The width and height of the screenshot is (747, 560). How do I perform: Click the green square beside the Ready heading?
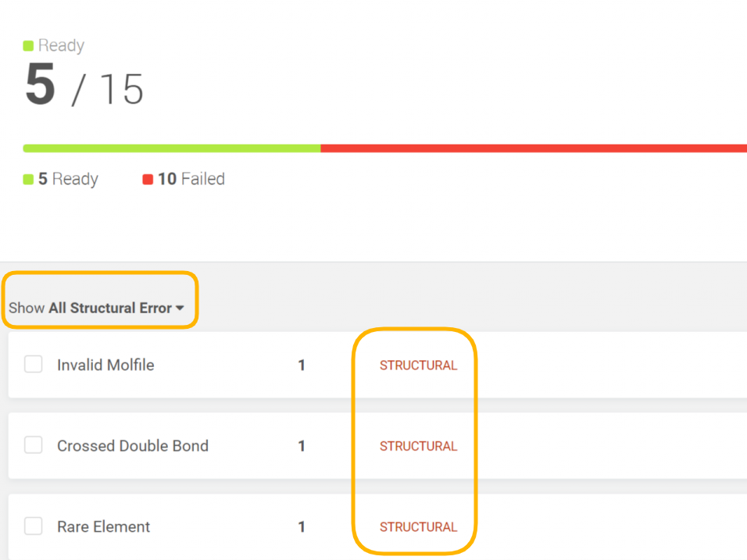[x=28, y=46]
